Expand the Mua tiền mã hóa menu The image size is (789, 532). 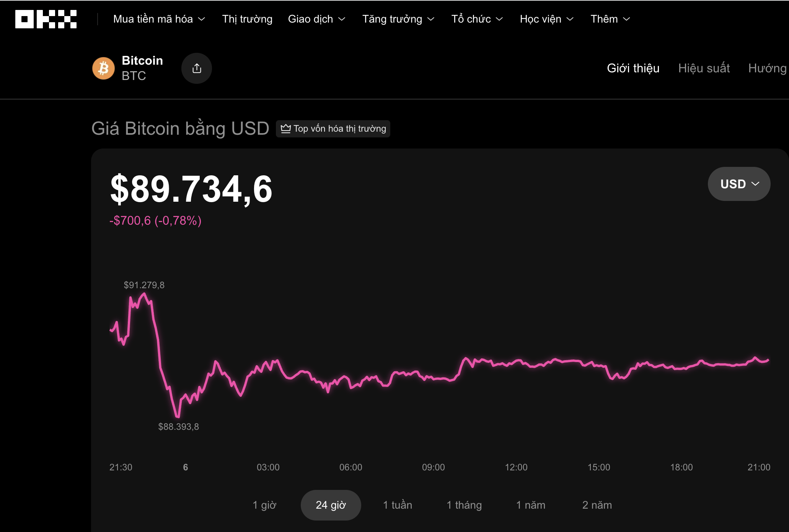point(159,19)
